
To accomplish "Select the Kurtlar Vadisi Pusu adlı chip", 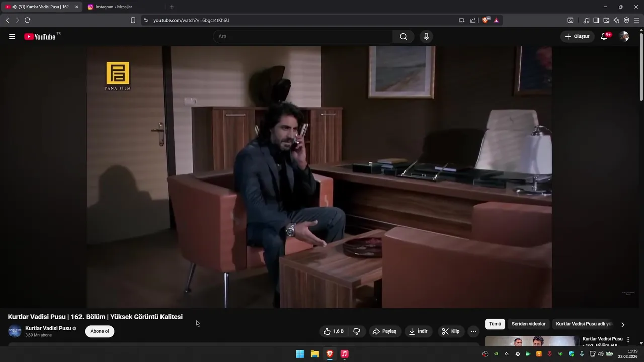I will tap(584, 324).
